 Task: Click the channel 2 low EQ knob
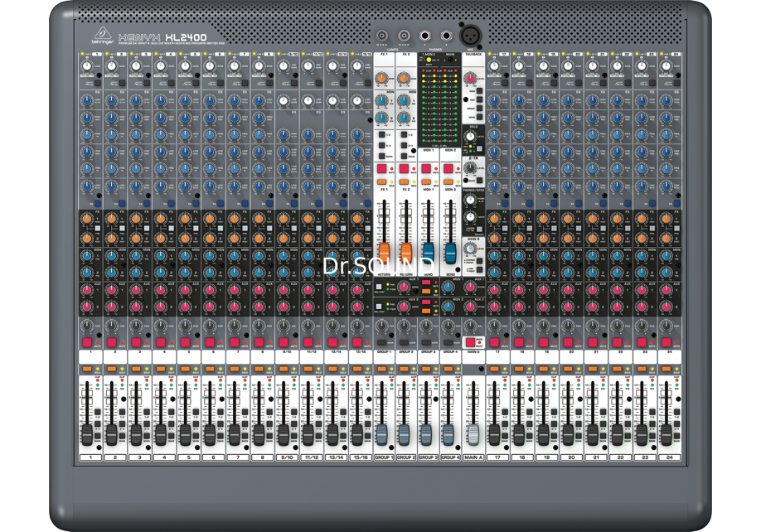coord(112,186)
